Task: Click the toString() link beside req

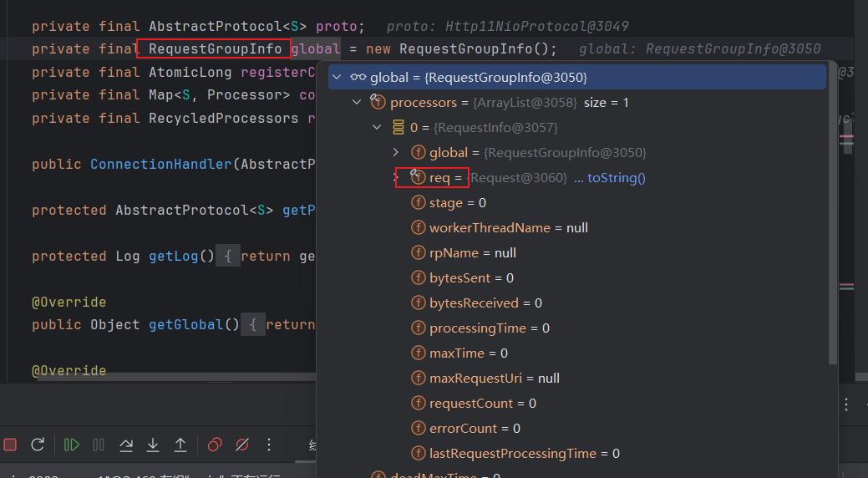Action: (616, 178)
